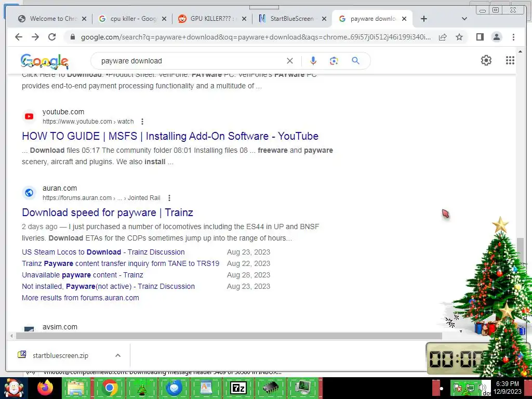Open 7-Zip from the taskbar
Viewport: 532px width, 399px height.
pyautogui.click(x=238, y=388)
